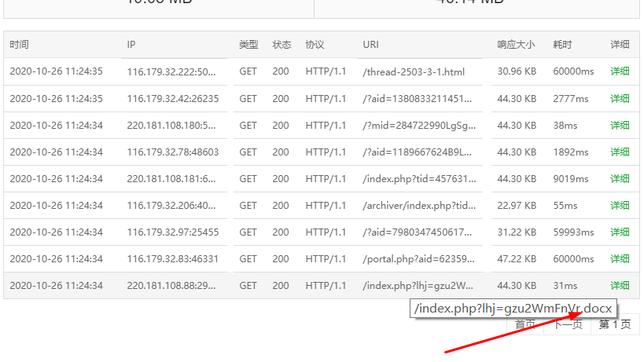Click the IP column header
Screen dimensions: 644x362
(x=131, y=44)
